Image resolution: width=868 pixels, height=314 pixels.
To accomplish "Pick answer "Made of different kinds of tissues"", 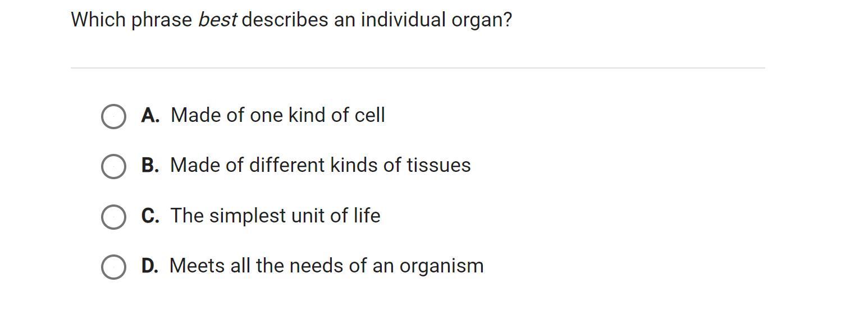I will (320, 166).
